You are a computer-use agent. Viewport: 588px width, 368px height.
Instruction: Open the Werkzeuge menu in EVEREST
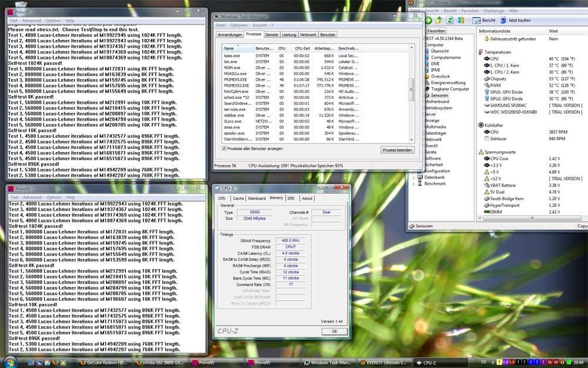494,11
